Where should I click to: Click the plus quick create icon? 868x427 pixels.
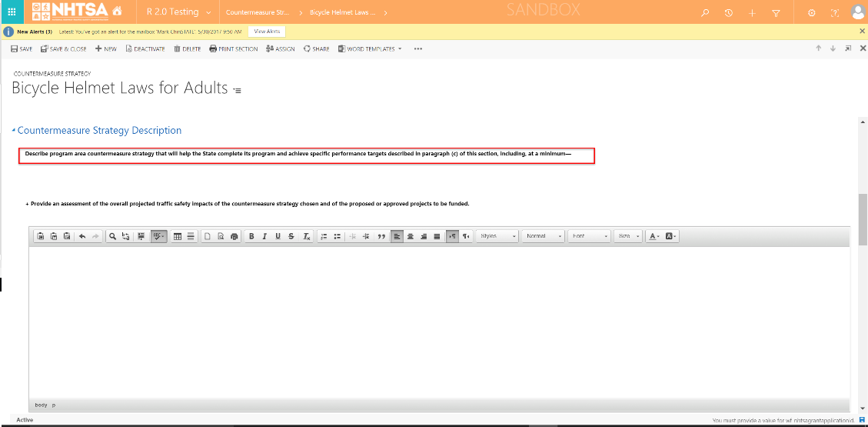pos(752,13)
